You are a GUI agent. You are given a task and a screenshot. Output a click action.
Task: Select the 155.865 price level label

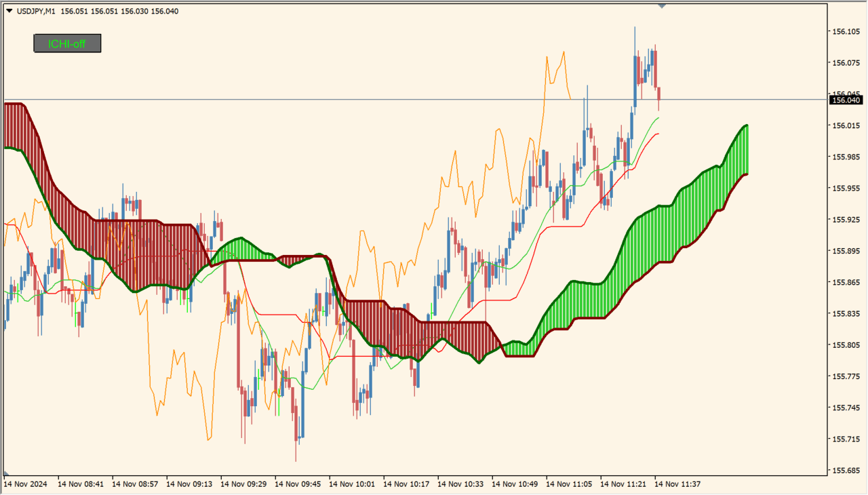tap(845, 282)
